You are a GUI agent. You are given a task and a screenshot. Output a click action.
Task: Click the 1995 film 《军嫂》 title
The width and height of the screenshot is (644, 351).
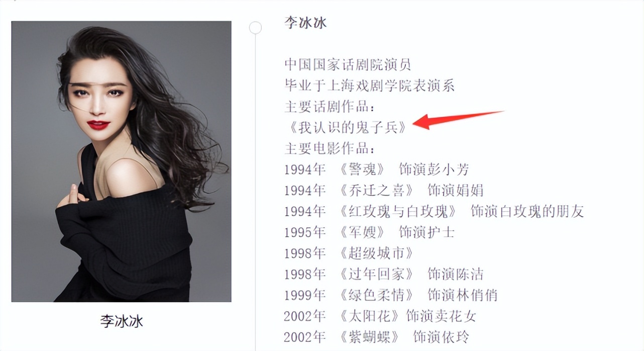point(362,232)
